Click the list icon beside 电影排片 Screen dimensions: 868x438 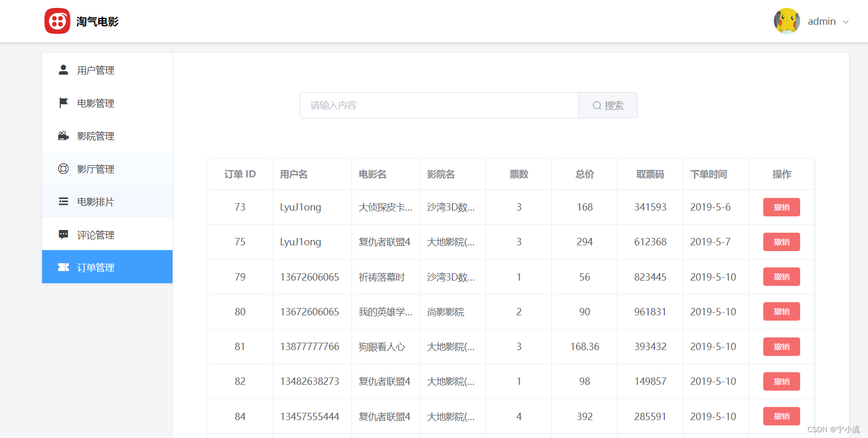point(63,202)
